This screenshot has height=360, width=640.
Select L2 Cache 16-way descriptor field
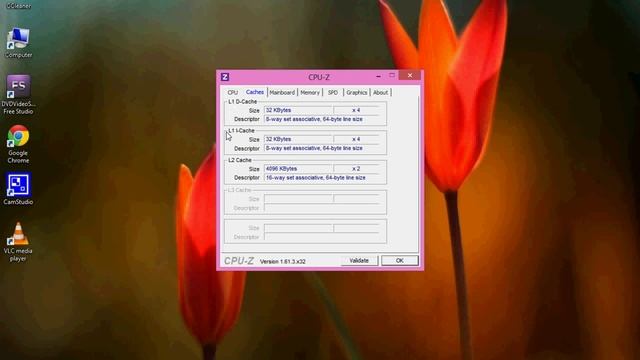point(322,178)
